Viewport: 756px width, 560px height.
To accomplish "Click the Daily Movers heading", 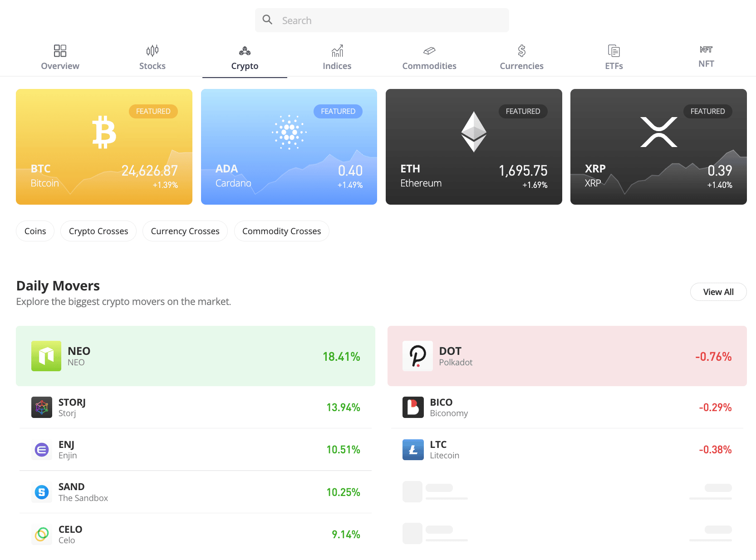I will (58, 285).
